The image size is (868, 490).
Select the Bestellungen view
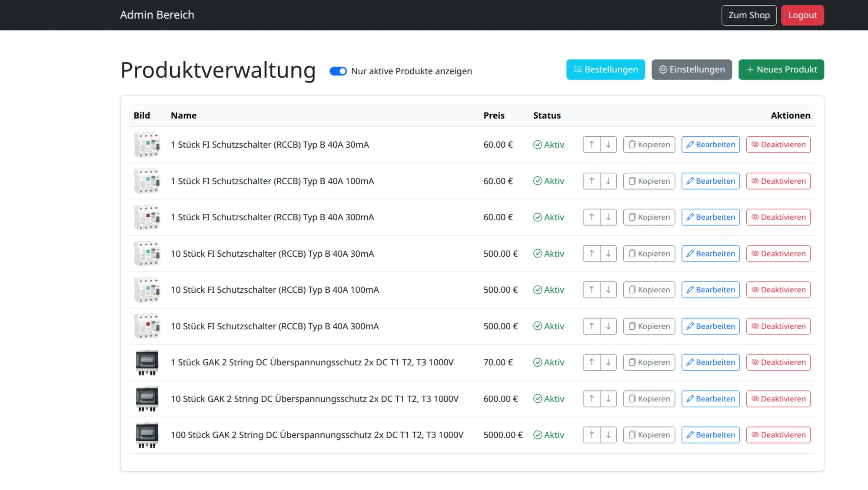pos(605,69)
